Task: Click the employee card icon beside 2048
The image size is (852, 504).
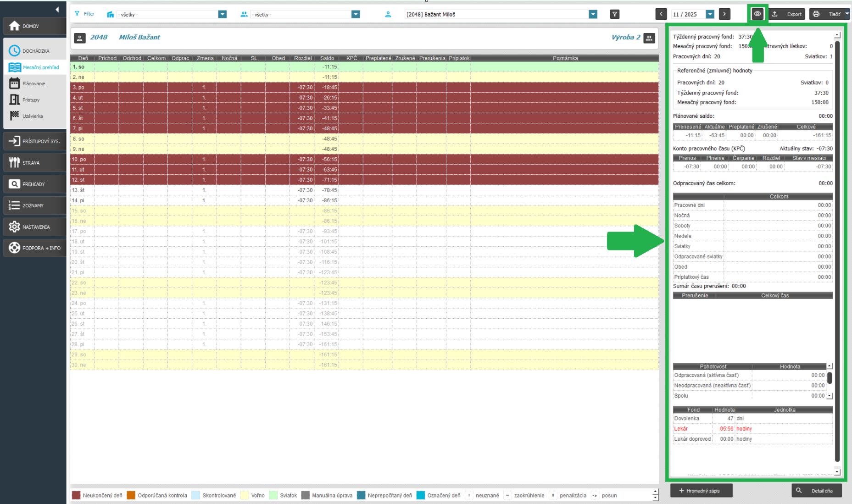Action: tap(80, 38)
